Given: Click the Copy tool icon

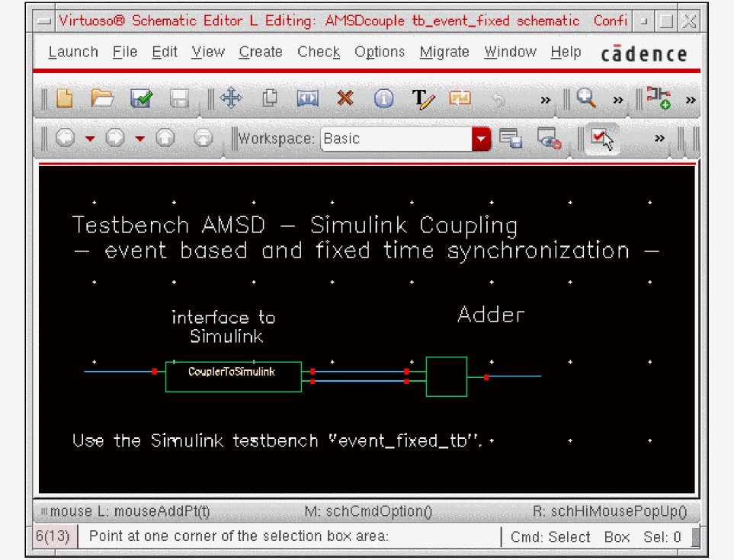Looking at the screenshot, I should click(x=269, y=98).
